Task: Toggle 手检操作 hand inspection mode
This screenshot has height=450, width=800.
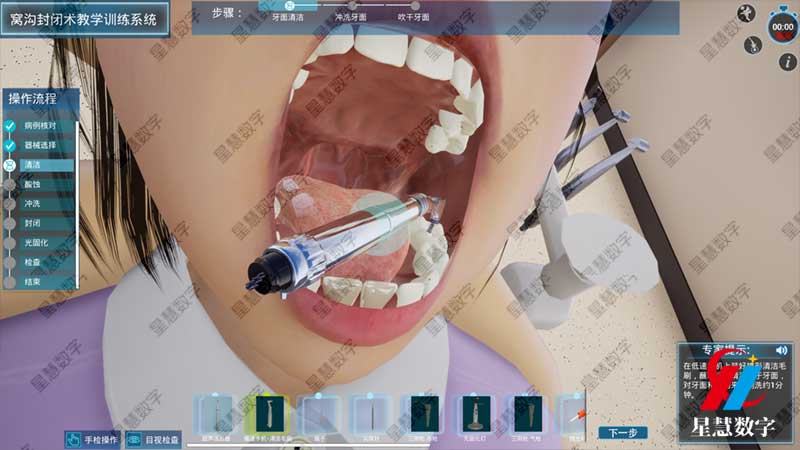Action: tap(93, 439)
